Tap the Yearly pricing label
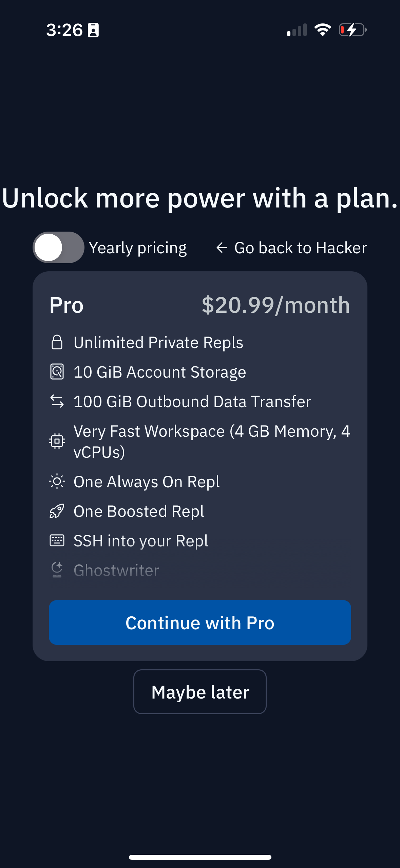 138,248
